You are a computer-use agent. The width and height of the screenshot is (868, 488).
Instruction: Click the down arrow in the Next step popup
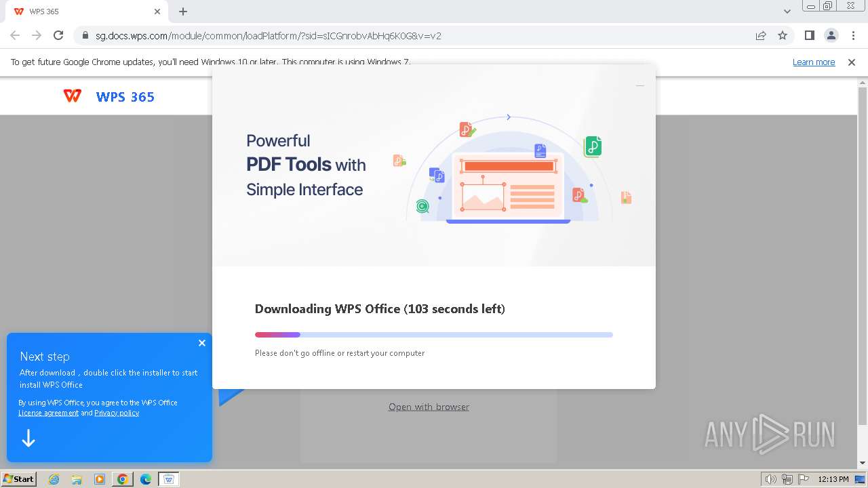28,439
